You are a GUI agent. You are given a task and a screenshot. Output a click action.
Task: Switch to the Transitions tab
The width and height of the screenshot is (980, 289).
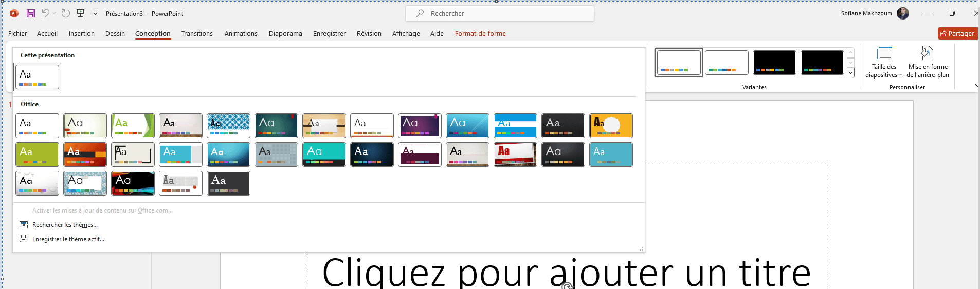[196, 34]
